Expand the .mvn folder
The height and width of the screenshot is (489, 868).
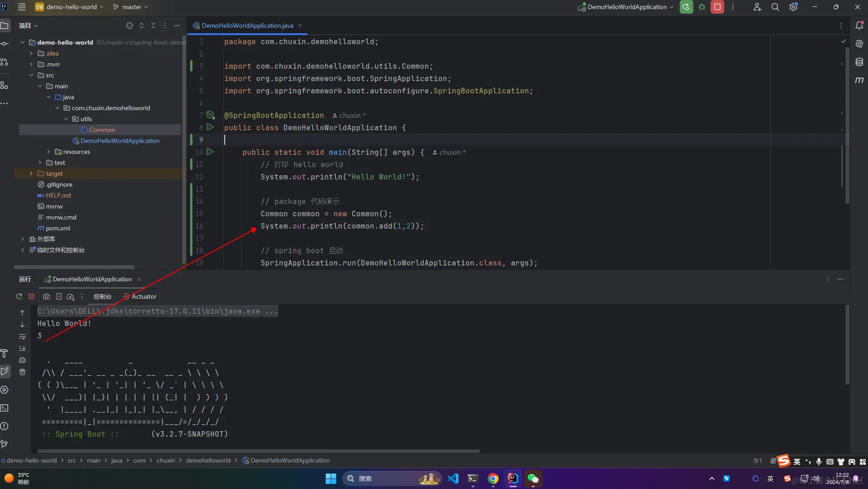[x=31, y=64]
